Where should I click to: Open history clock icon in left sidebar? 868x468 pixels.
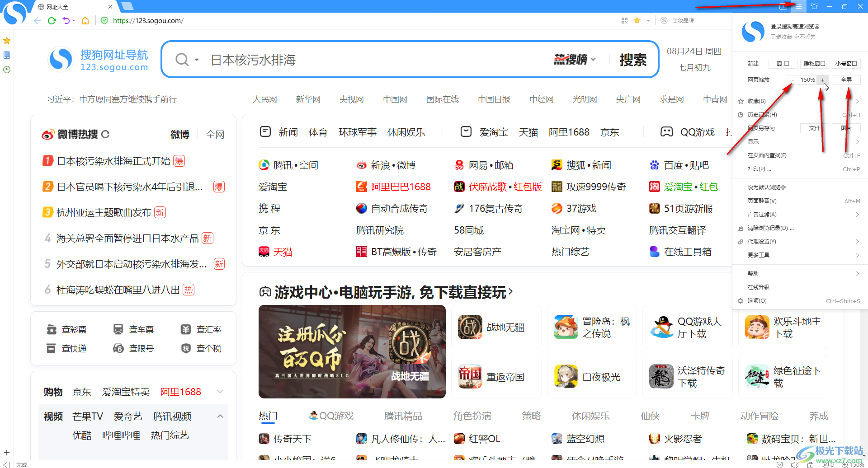(7, 70)
